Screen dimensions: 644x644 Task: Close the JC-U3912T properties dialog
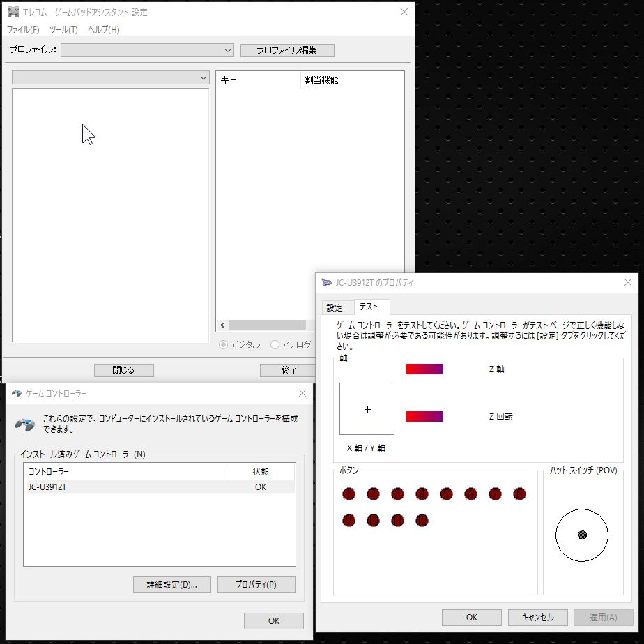coord(627,282)
